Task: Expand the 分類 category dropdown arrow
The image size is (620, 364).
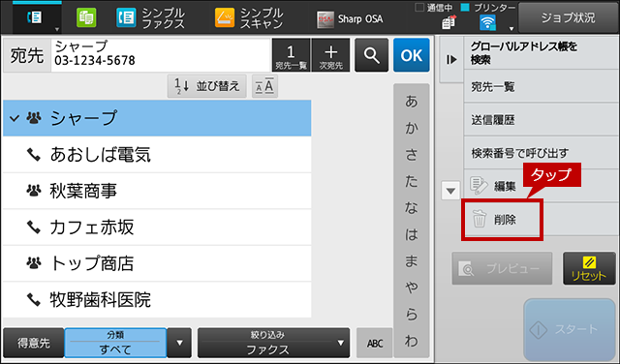Action: tap(179, 343)
